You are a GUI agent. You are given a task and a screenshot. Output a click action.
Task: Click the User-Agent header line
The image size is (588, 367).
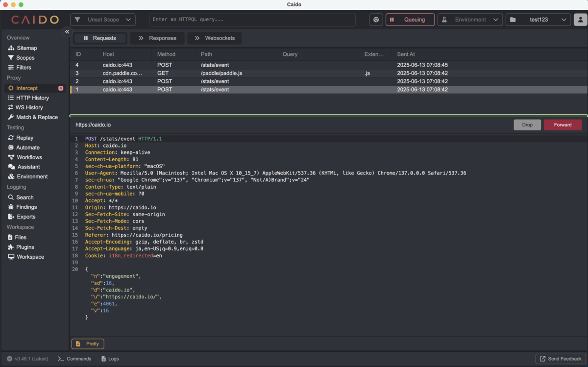coord(275,173)
